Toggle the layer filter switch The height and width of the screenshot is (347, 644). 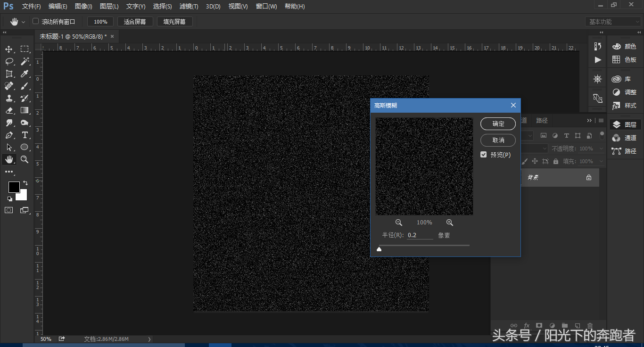coord(602,135)
